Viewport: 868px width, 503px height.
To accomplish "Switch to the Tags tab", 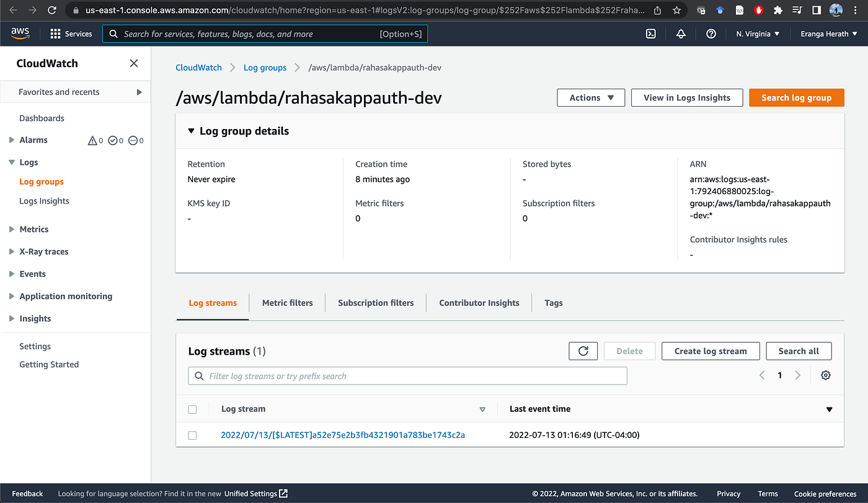I will pos(554,303).
